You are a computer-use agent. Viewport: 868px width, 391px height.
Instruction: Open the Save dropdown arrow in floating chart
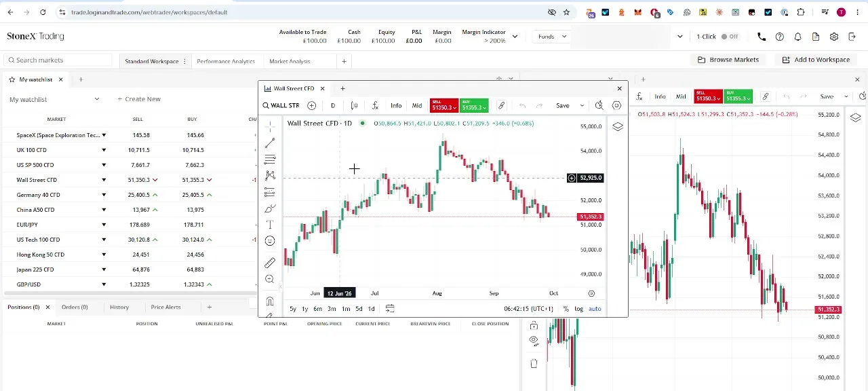581,105
